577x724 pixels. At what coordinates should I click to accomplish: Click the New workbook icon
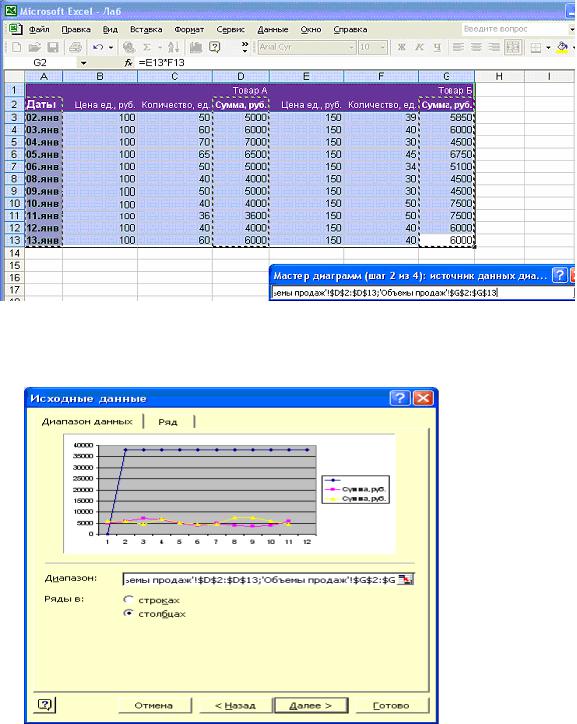click(16, 47)
